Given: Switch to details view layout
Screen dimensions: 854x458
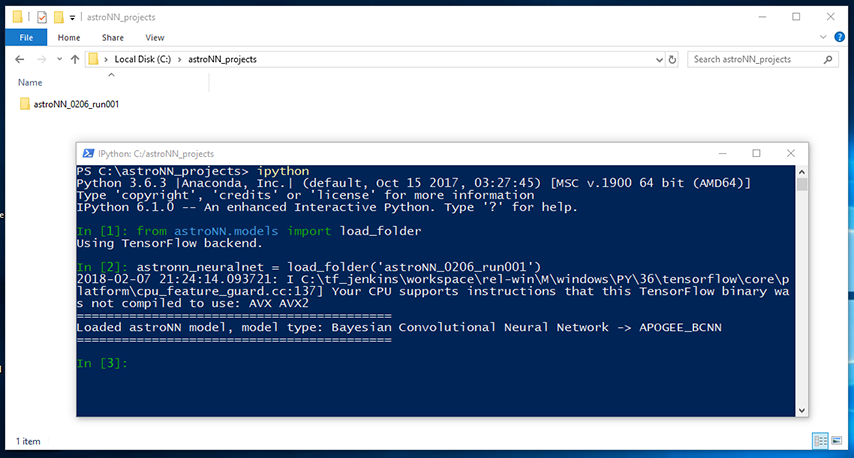Looking at the screenshot, I should [x=820, y=441].
